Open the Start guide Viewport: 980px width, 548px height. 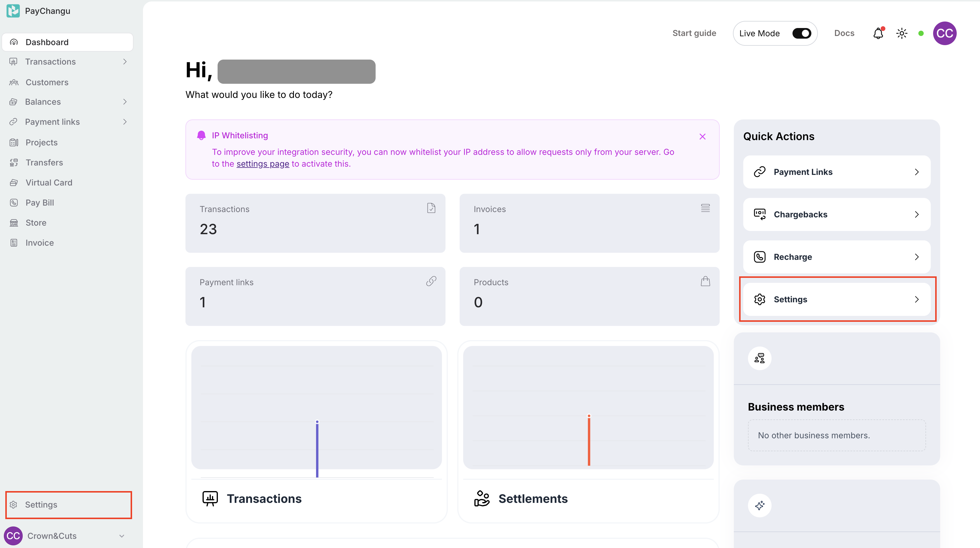(x=694, y=34)
